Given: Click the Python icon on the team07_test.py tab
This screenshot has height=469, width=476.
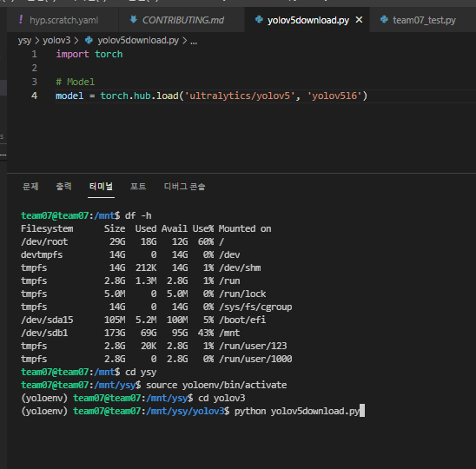Looking at the screenshot, I should point(384,20).
